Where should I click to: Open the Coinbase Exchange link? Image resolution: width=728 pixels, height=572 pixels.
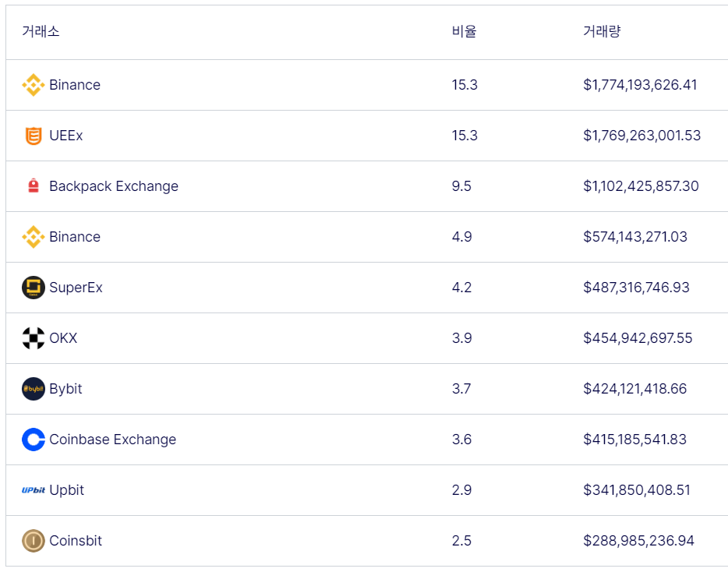click(x=113, y=440)
